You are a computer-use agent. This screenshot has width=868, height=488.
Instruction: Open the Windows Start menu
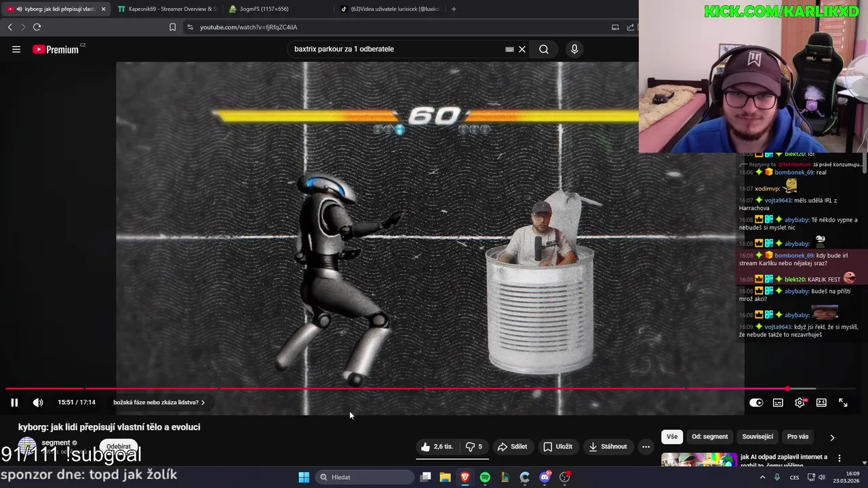coord(304,477)
